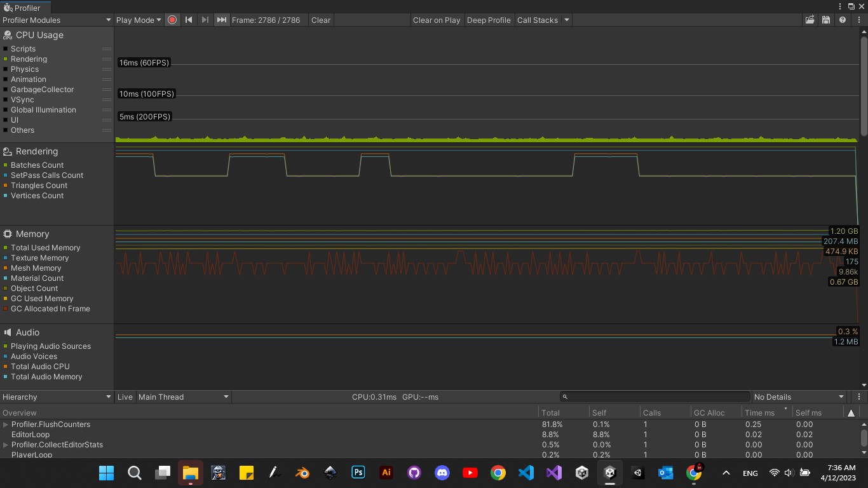Click the Clear button
The image size is (868, 488).
[321, 20]
